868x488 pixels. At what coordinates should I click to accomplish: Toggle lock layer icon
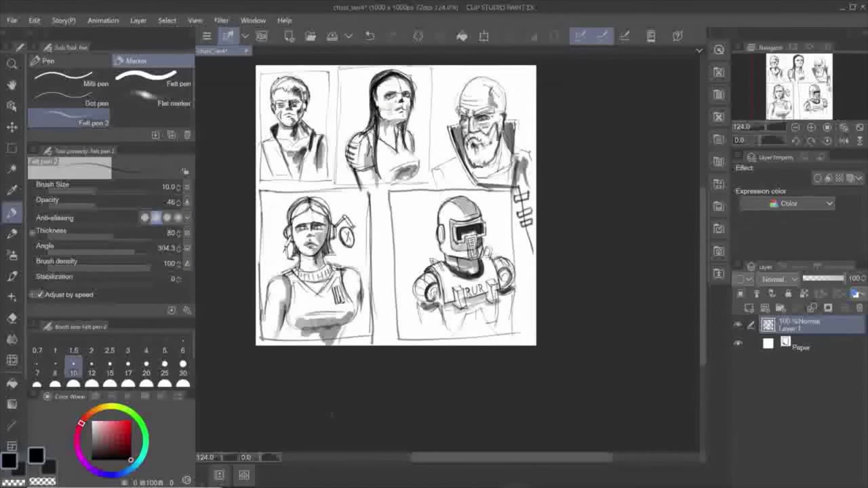788,293
